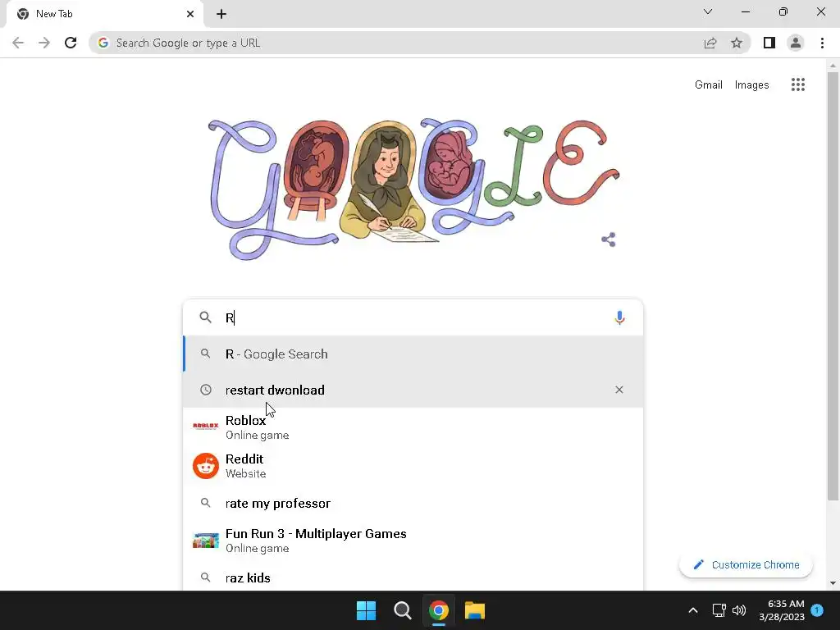Open the Chrome side panel icon
The height and width of the screenshot is (630, 840).
coord(769,43)
